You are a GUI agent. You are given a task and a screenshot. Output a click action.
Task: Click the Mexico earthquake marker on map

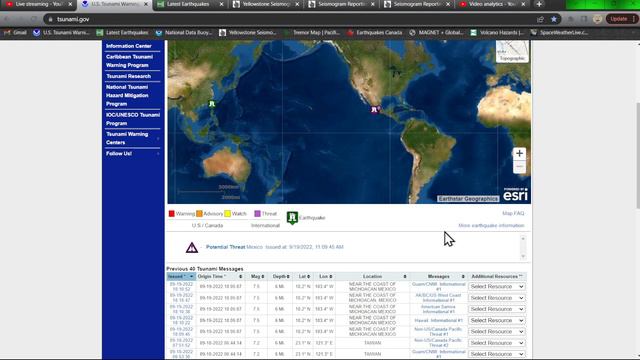(375, 109)
